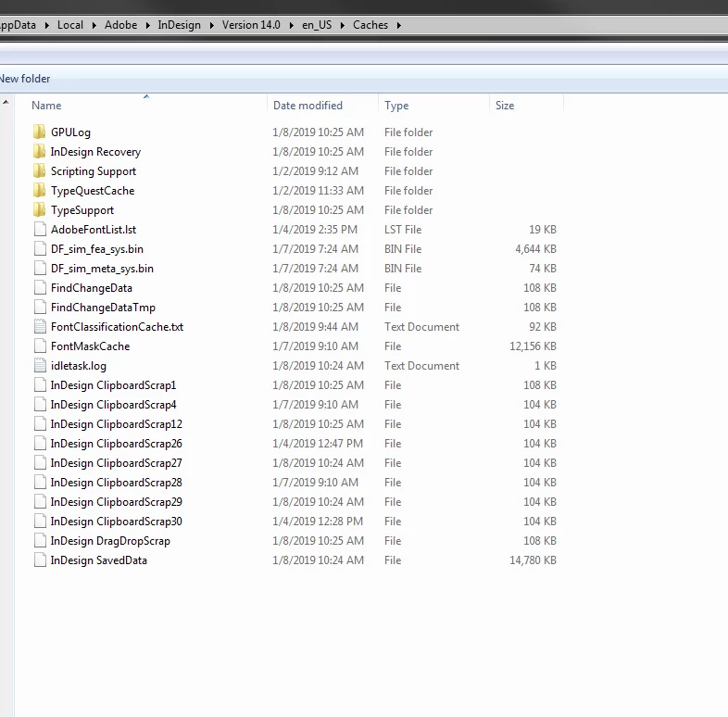Select the TypeSupport folder icon

coord(40,210)
